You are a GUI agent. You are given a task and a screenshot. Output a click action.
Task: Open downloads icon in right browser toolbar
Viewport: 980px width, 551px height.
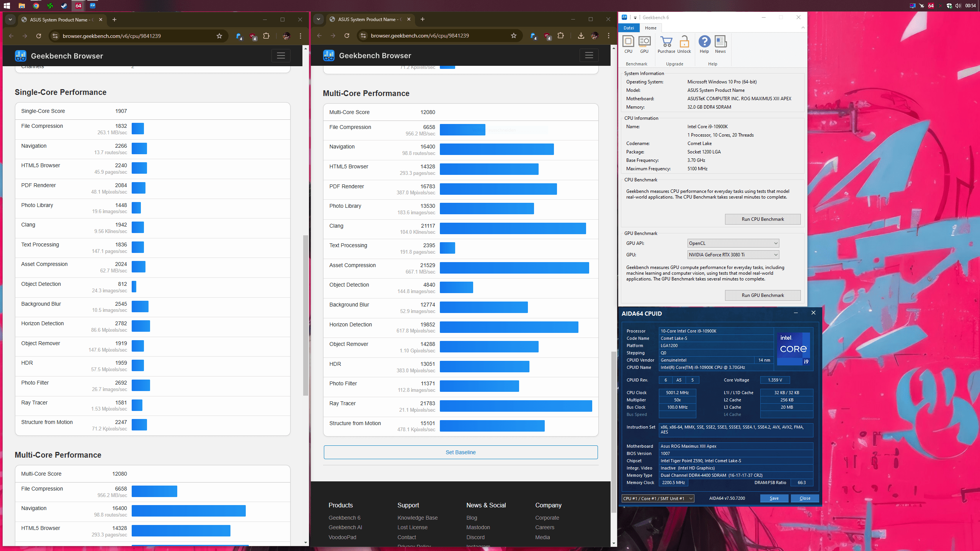pyautogui.click(x=581, y=36)
